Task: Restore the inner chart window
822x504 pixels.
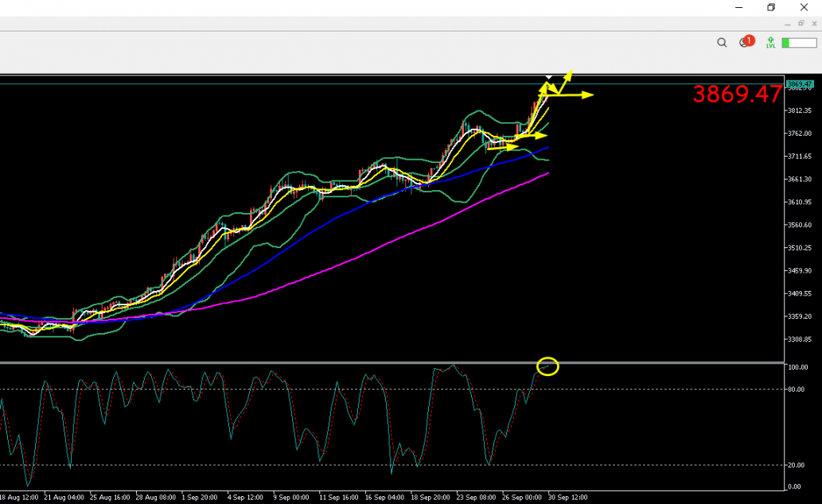Action: point(801,24)
